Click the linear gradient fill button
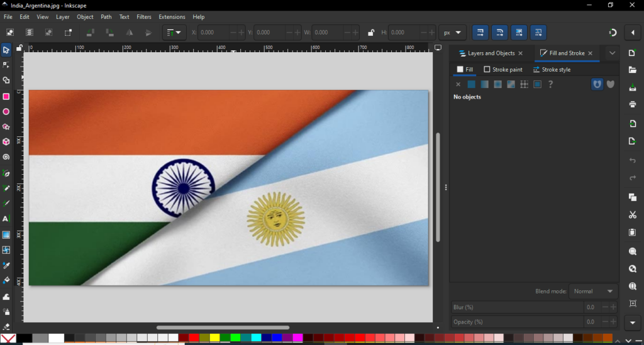The image size is (644, 345). pyautogui.click(x=485, y=84)
